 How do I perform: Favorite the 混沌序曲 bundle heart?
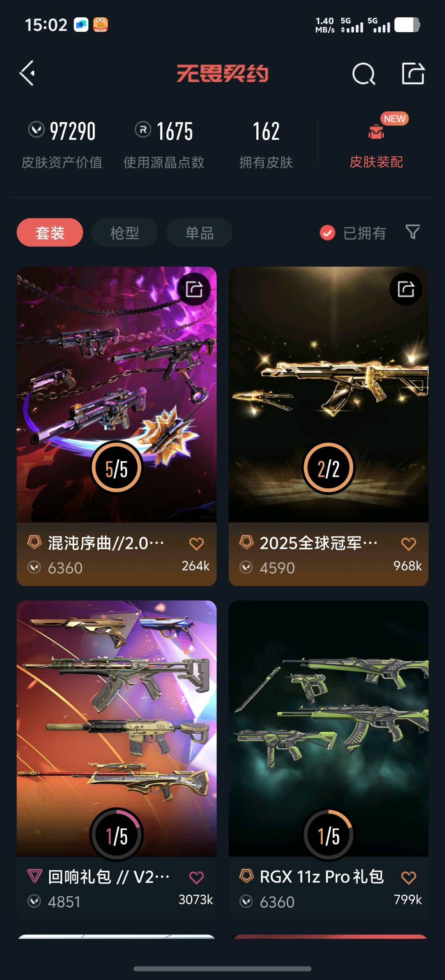pyautogui.click(x=196, y=544)
